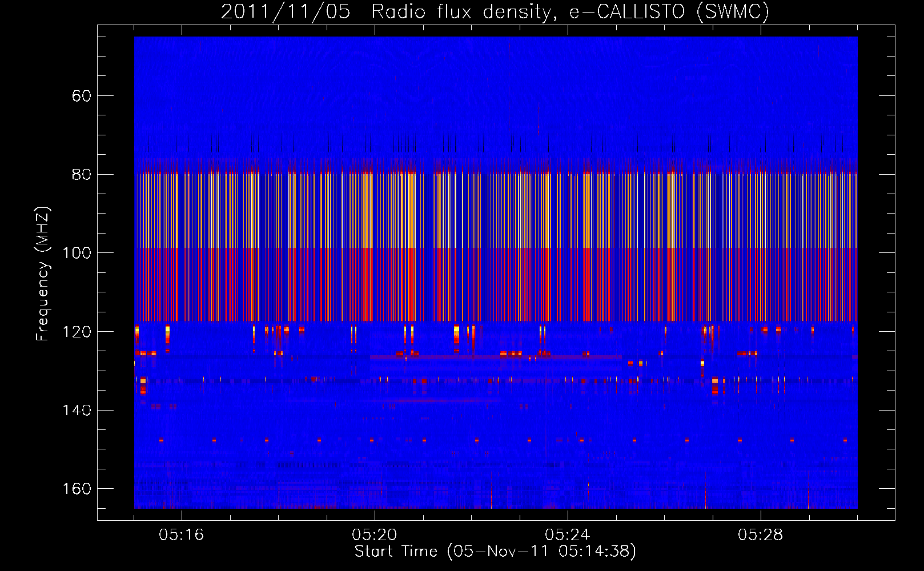The height and width of the screenshot is (571, 924).
Task: Click the 05:28 time tick label
Action: 761,535
